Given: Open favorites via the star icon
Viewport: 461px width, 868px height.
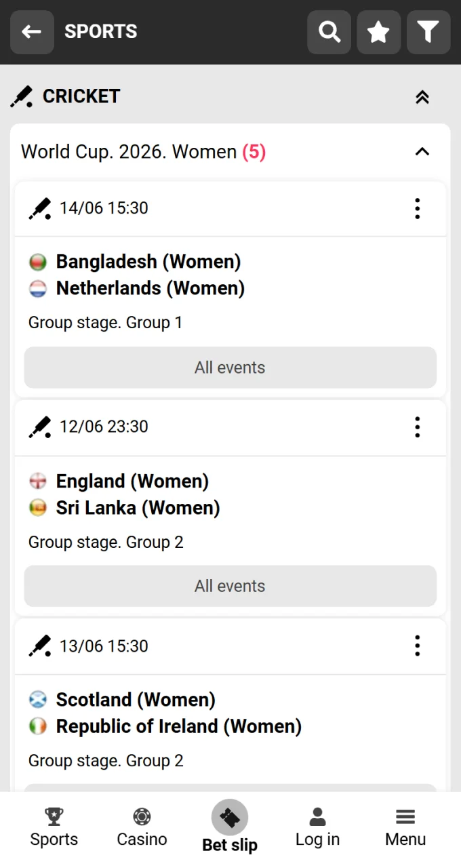Looking at the screenshot, I should [x=378, y=32].
